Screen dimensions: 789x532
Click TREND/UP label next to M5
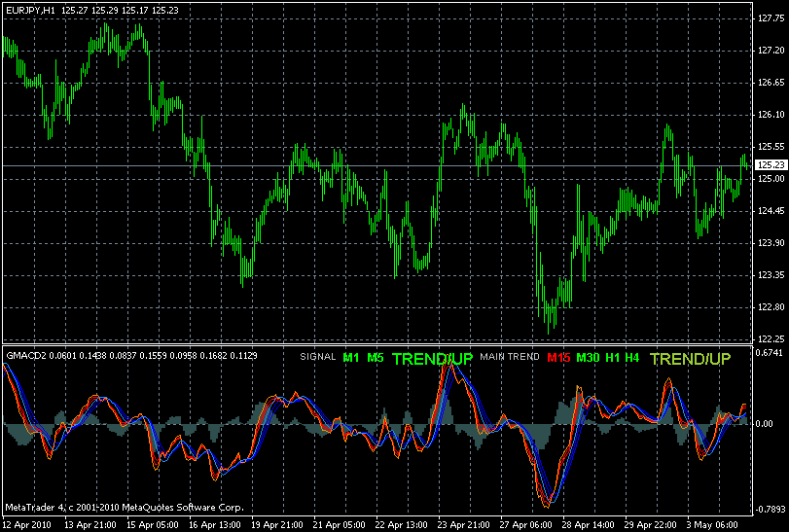432,359
